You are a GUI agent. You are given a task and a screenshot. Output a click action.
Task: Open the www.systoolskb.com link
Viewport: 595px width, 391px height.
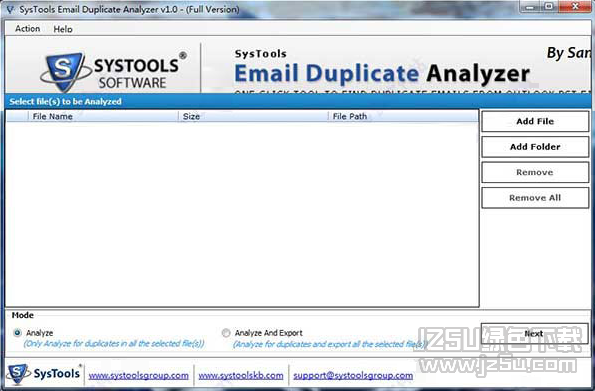pos(241,376)
